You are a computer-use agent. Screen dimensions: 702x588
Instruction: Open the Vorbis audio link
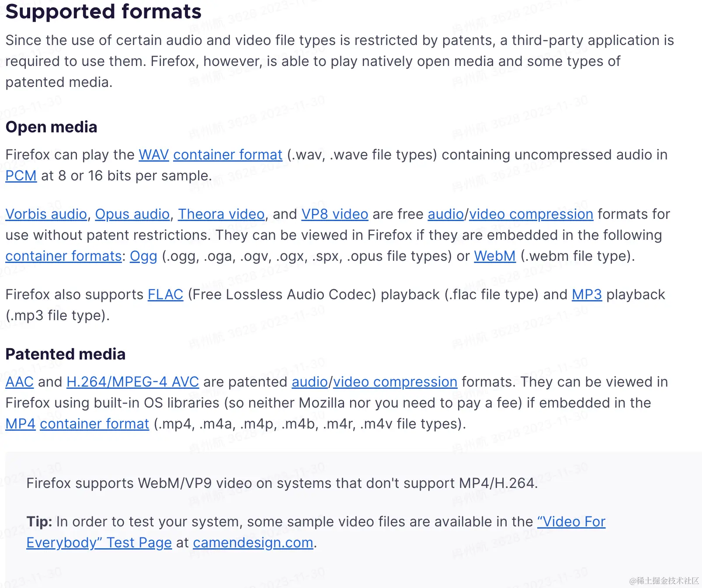pyautogui.click(x=46, y=214)
